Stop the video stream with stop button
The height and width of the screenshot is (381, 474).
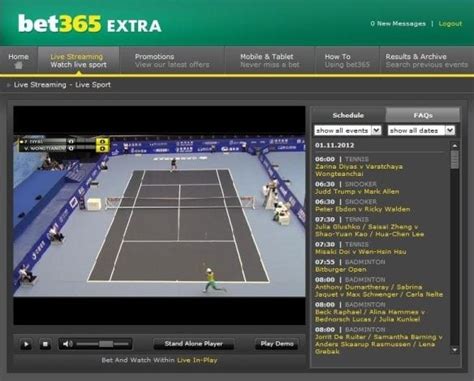click(45, 344)
